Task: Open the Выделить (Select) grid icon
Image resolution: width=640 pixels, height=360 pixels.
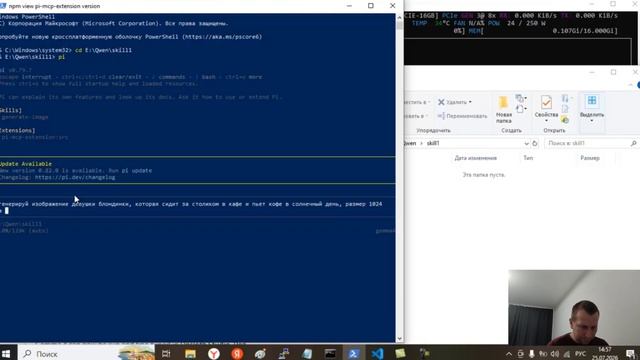Action: click(x=591, y=101)
